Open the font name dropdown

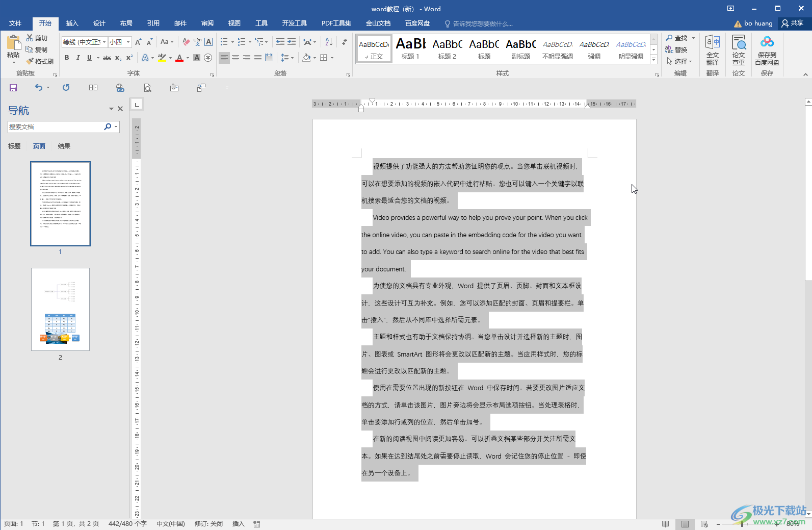104,42
